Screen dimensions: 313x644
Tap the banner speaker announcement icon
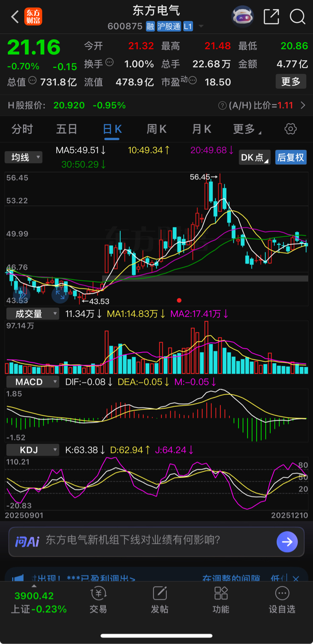pos(18,578)
